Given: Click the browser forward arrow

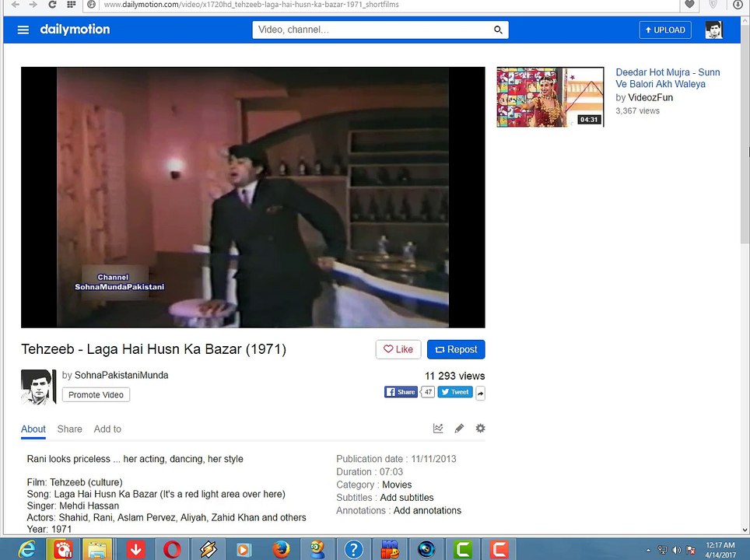Looking at the screenshot, I should pos(33,5).
